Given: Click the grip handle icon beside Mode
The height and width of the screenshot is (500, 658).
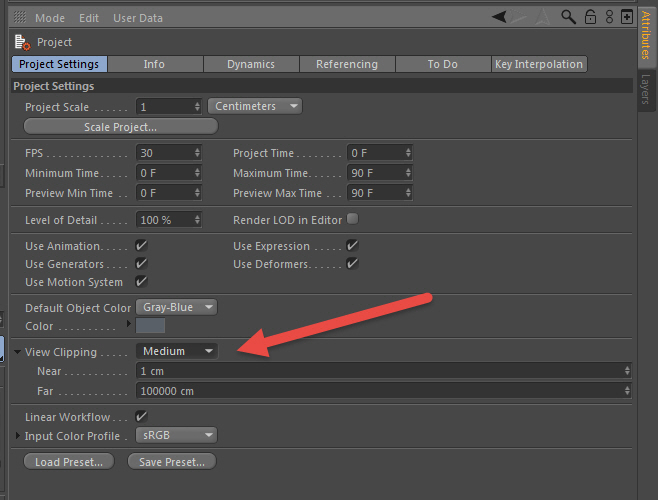Looking at the screenshot, I should pyautogui.click(x=19, y=17).
